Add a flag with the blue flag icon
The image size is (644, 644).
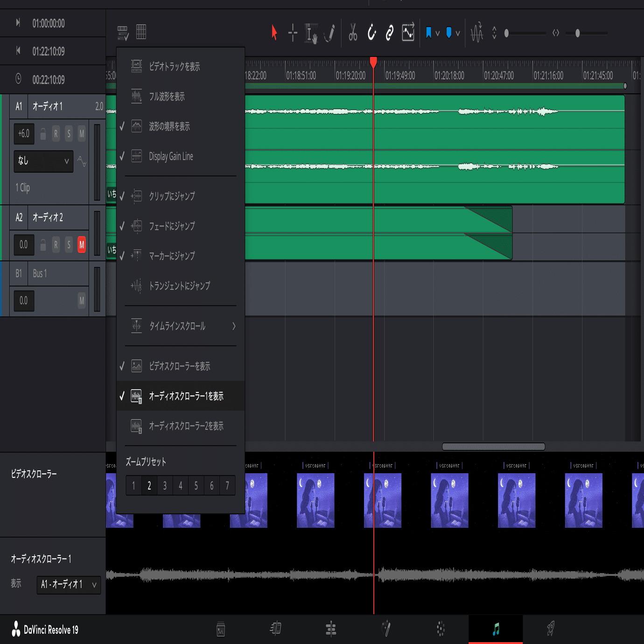(428, 33)
